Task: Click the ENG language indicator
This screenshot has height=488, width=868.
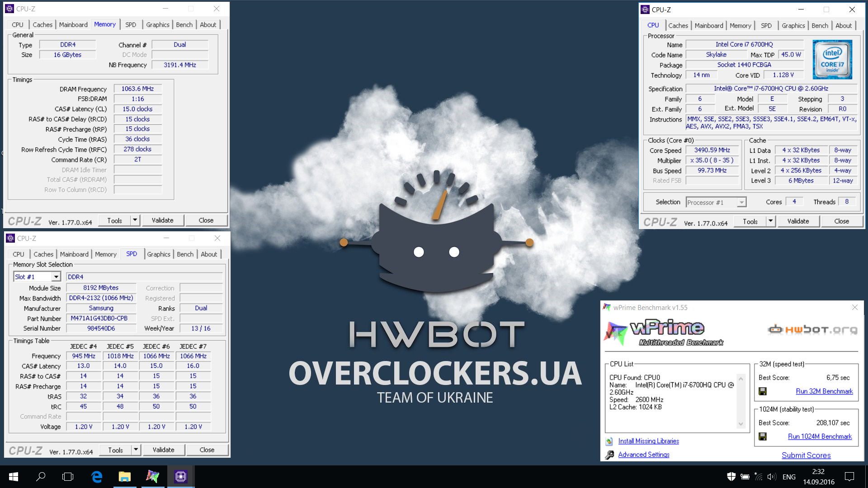Action: point(789,477)
